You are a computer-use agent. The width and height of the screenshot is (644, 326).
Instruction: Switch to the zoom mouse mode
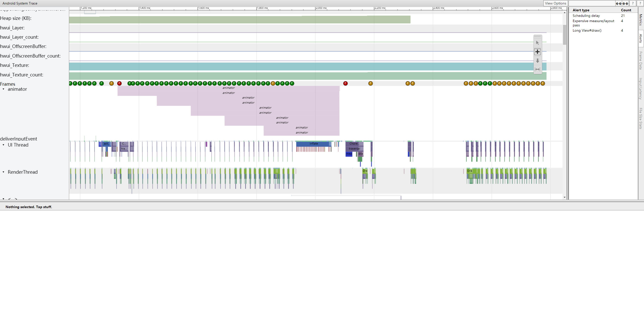tap(537, 61)
